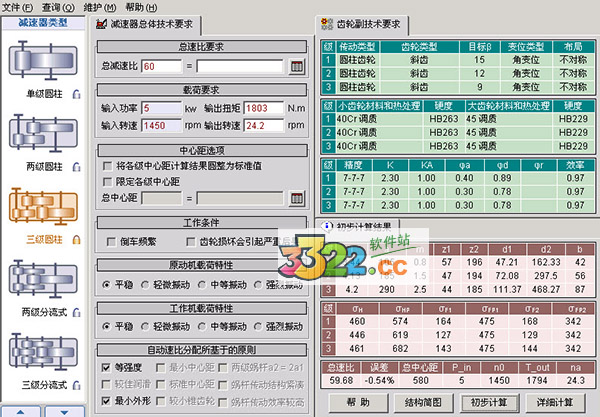Click the up arrow button below reducer list

click(x=20, y=412)
